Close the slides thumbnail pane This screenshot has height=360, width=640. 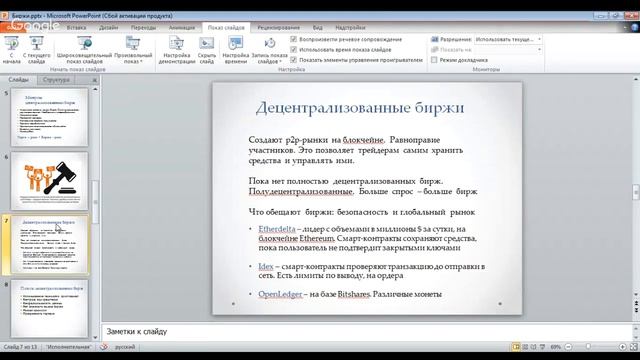(94, 80)
